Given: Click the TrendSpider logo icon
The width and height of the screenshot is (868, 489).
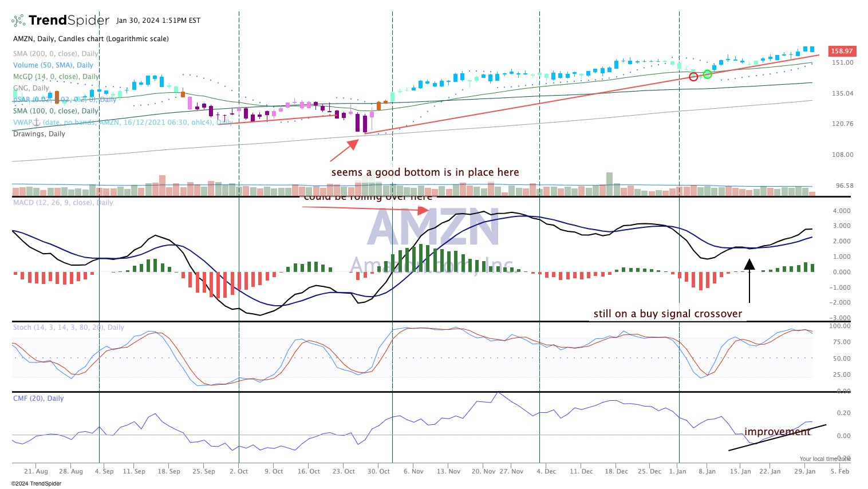Looking at the screenshot, I should pos(18,21).
